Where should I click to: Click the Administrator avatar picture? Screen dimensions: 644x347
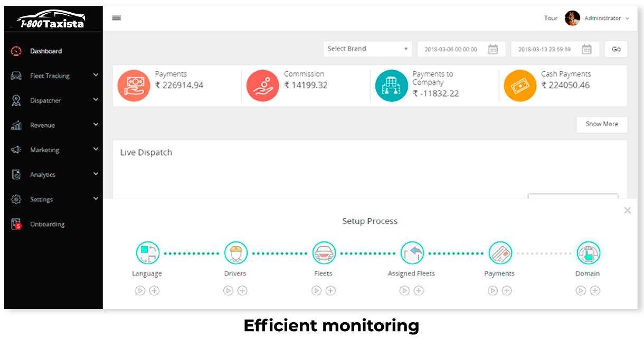click(572, 18)
